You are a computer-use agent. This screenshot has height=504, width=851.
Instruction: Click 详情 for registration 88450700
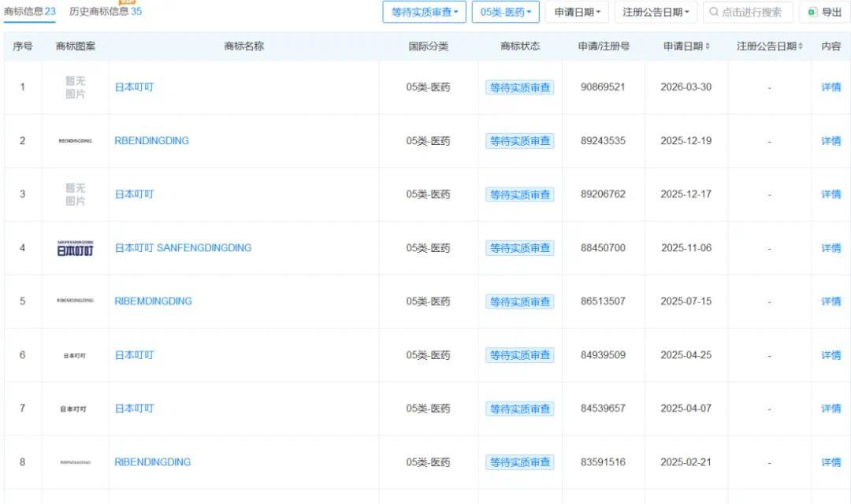point(831,248)
